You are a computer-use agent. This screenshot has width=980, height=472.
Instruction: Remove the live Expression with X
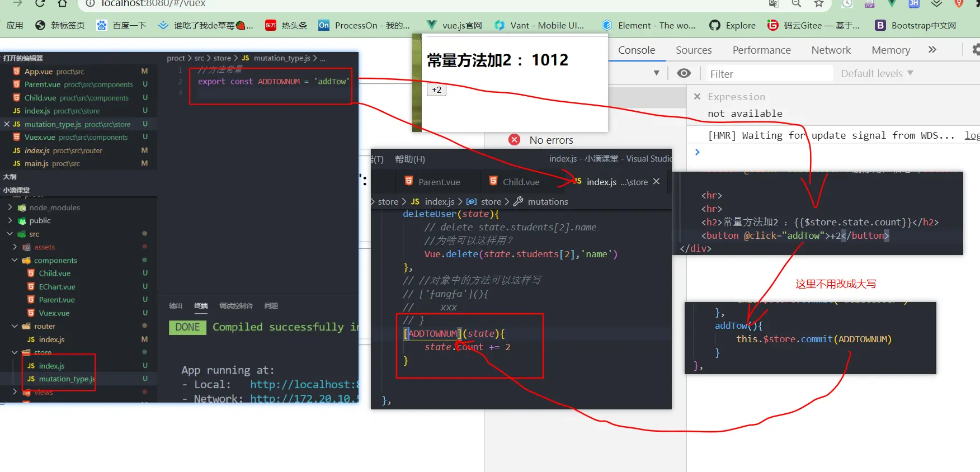tap(697, 96)
